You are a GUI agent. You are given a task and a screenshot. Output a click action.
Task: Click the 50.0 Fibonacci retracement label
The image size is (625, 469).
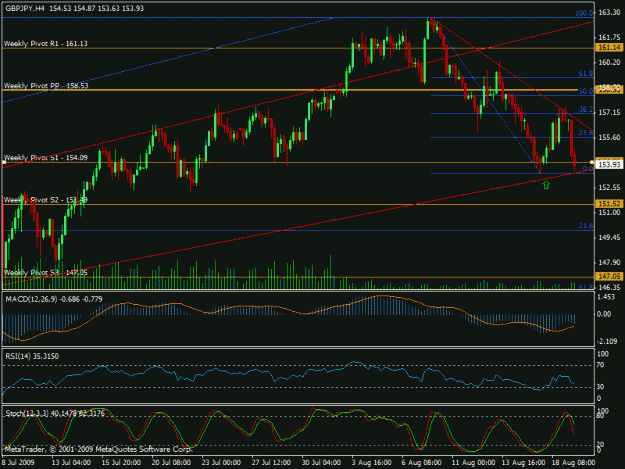586,91
